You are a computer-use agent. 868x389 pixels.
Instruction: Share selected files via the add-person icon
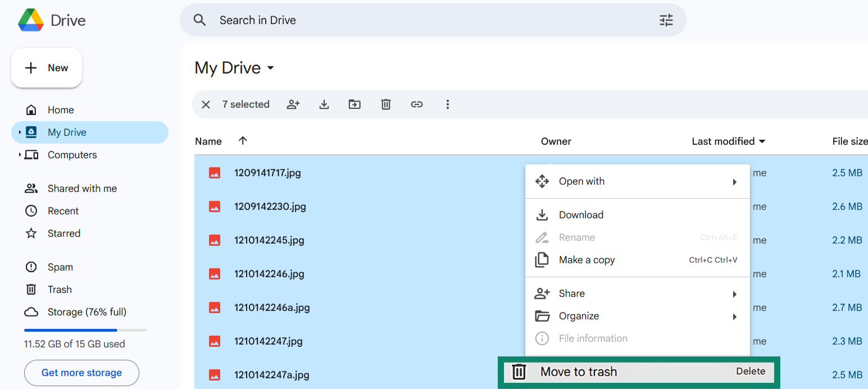coord(293,104)
